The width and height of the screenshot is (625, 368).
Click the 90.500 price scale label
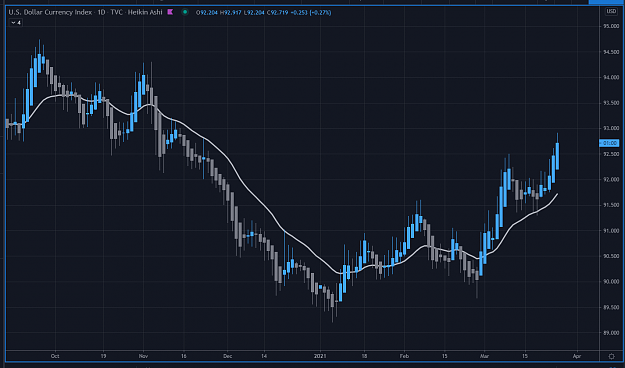611,256
